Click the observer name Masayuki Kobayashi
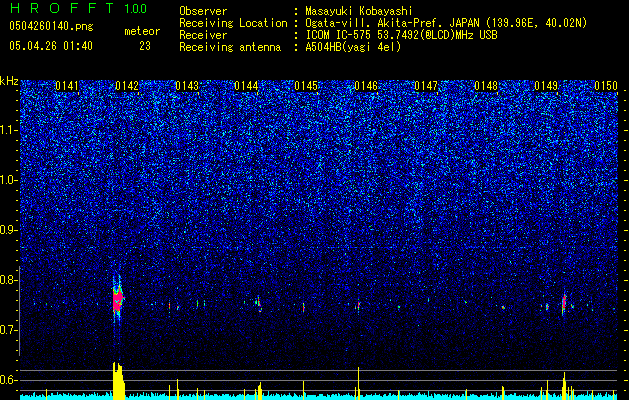Image resolution: width=629 pixels, height=400 pixels. [x=359, y=12]
